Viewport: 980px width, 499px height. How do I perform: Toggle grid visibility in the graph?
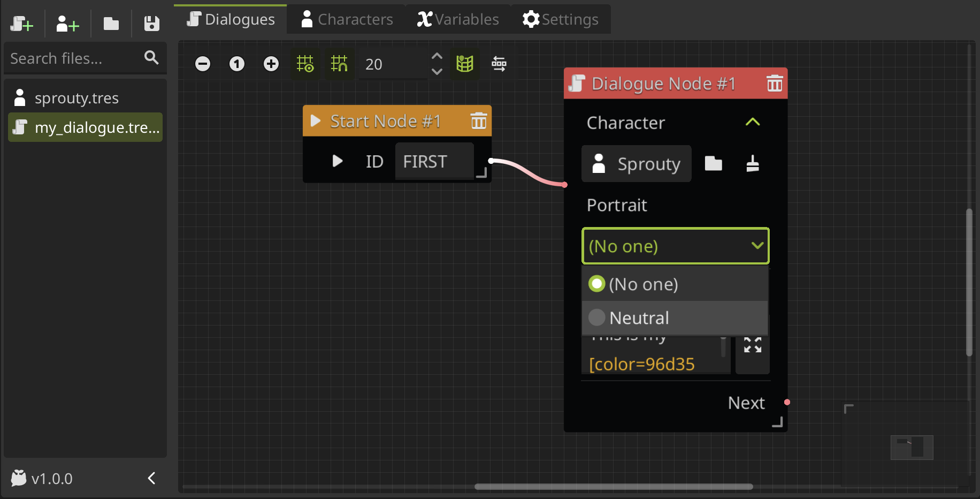[x=305, y=64]
